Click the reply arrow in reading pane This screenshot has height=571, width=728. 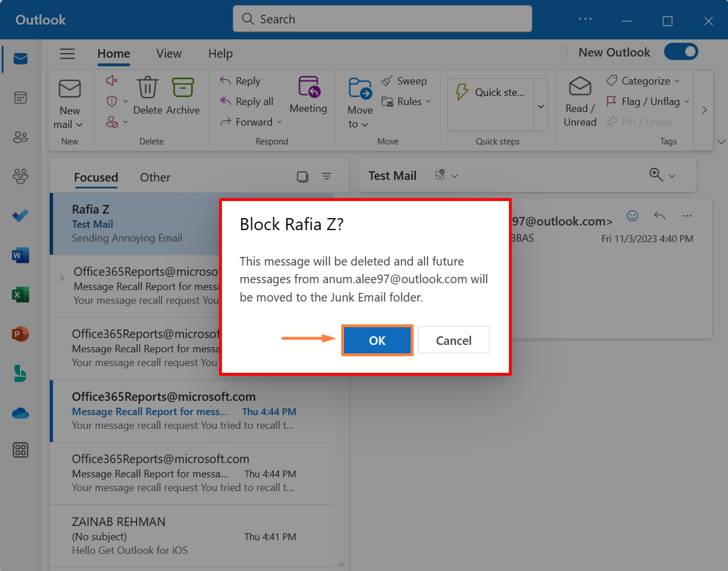[660, 216]
